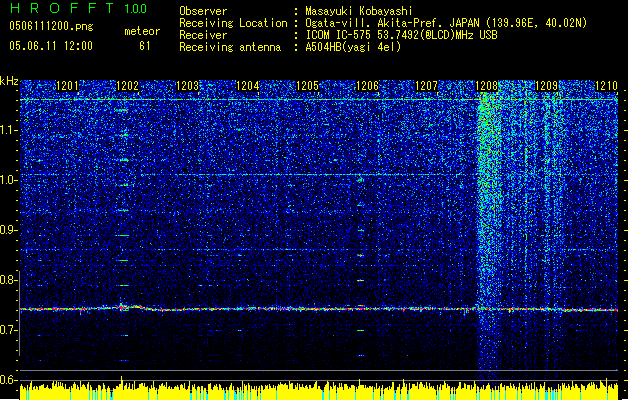This screenshot has height=400, width=629.
Task: Click the Receiver label
Action: click(203, 35)
